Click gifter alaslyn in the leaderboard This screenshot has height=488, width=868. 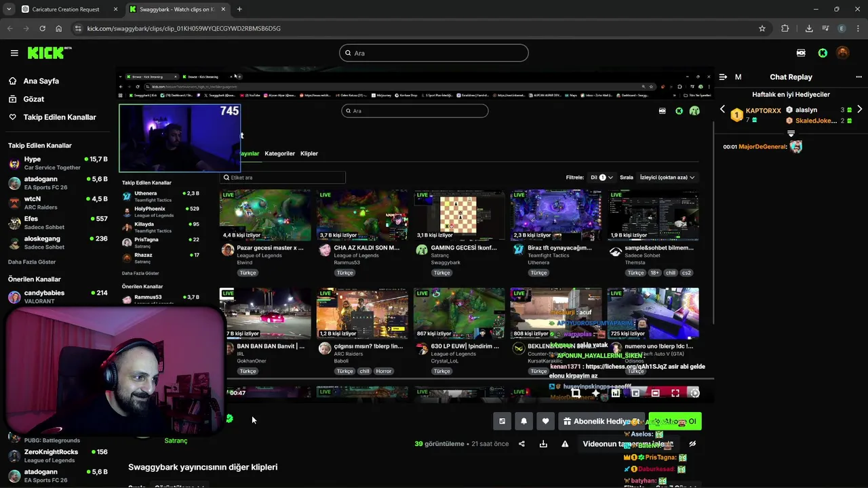tap(806, 110)
